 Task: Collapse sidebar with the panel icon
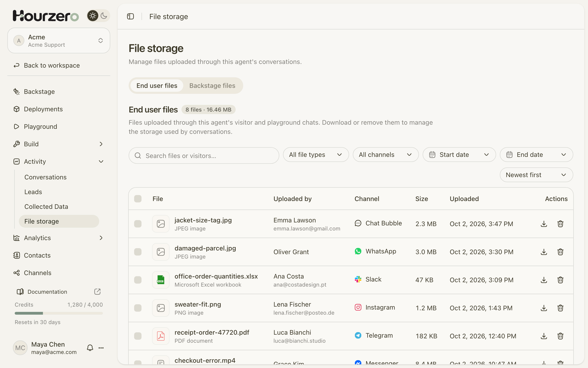coord(130,16)
